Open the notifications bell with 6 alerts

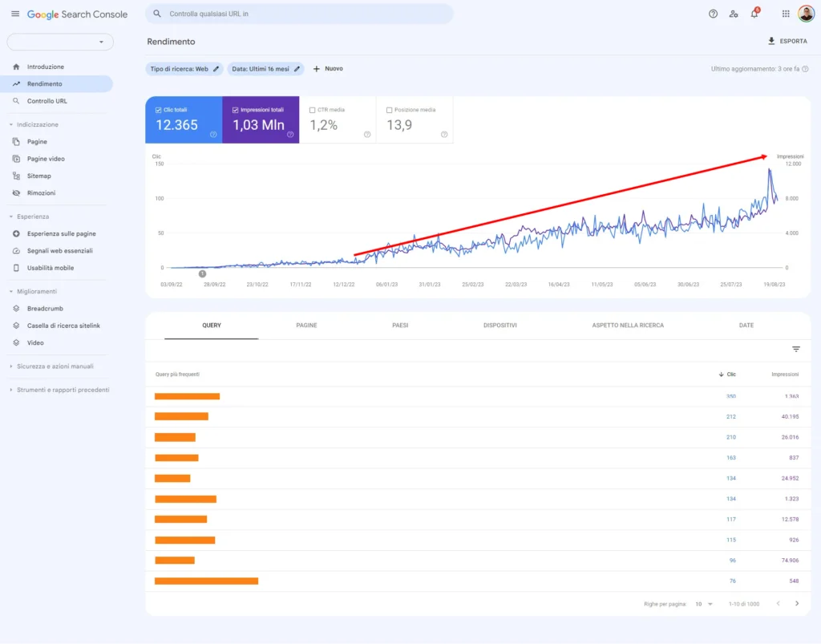click(x=754, y=14)
